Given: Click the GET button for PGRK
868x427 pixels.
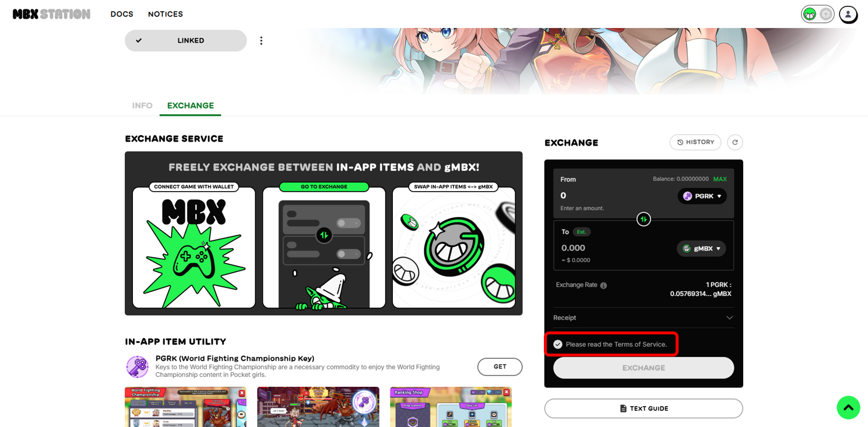Looking at the screenshot, I should pos(500,367).
